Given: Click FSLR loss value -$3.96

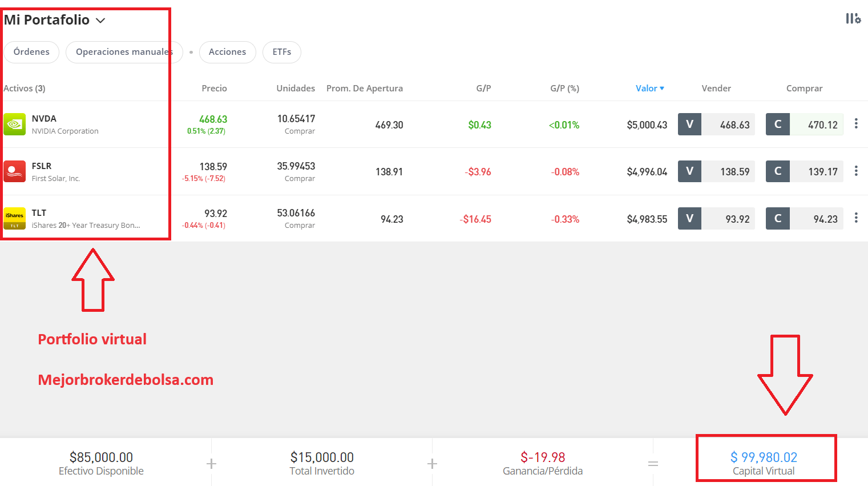Looking at the screenshot, I should click(x=478, y=172).
